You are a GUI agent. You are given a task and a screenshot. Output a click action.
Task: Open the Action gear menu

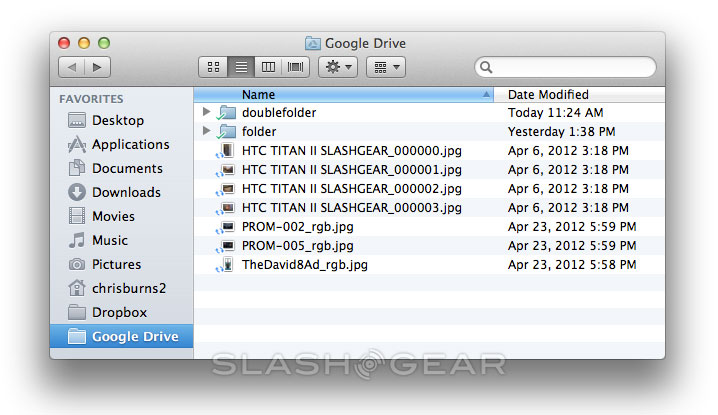click(x=338, y=67)
